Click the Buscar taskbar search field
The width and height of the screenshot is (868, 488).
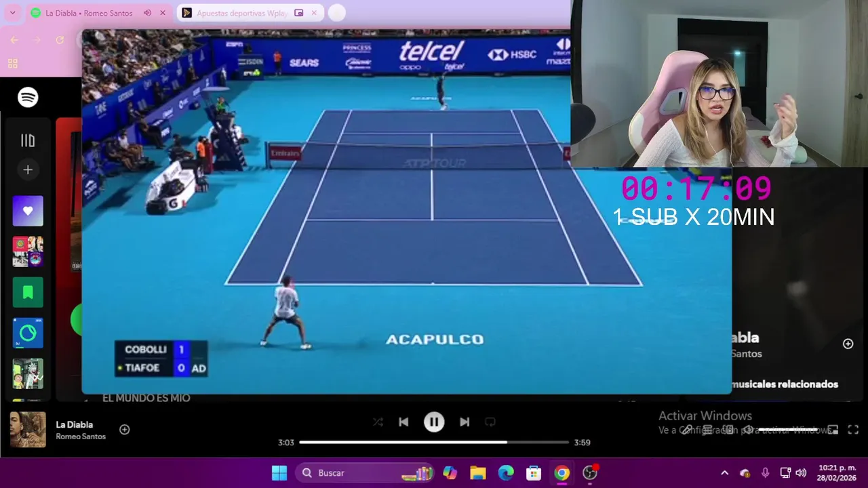(x=366, y=473)
